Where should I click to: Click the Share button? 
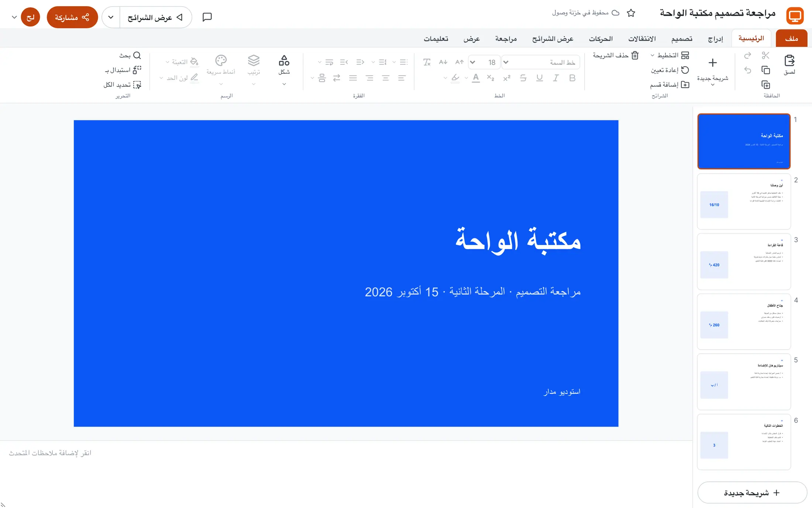[72, 17]
